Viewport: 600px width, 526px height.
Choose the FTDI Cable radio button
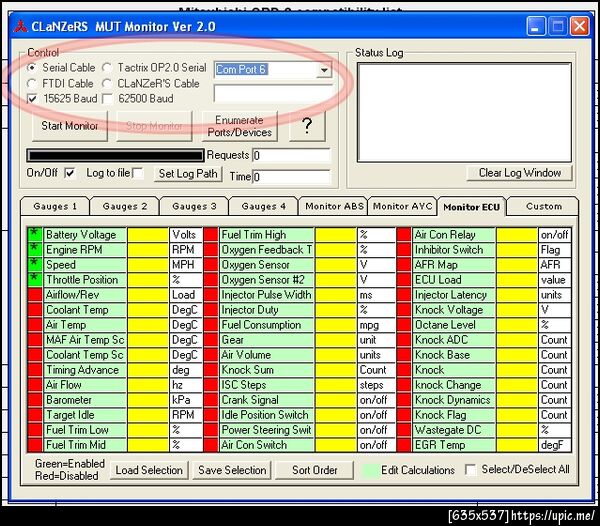pos(32,83)
